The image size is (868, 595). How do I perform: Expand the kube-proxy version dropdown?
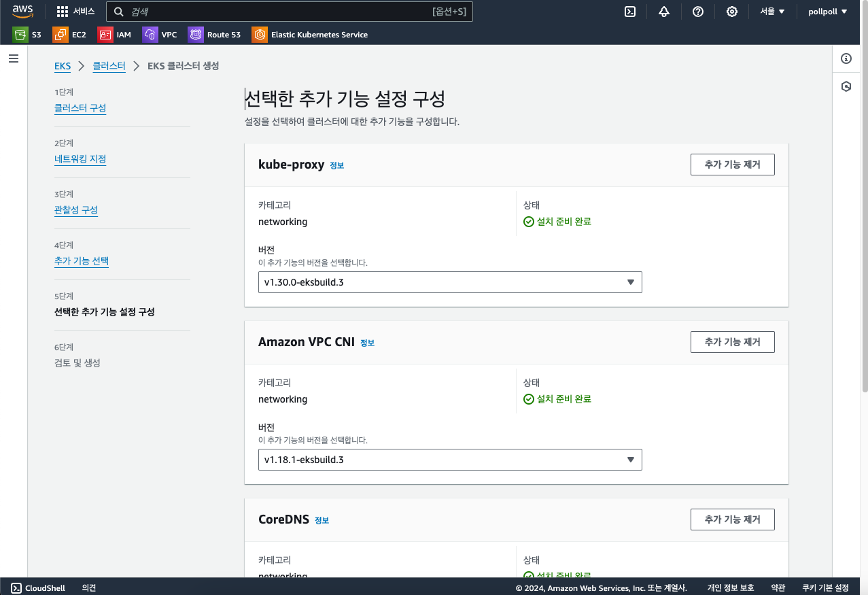coord(450,282)
